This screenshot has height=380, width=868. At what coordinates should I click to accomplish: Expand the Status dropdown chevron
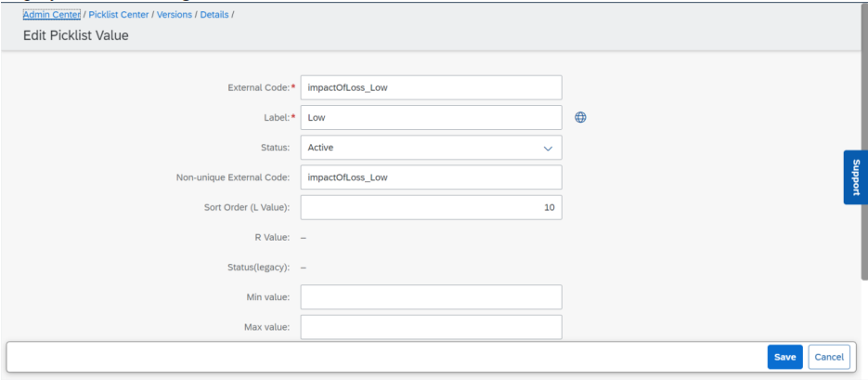(548, 149)
